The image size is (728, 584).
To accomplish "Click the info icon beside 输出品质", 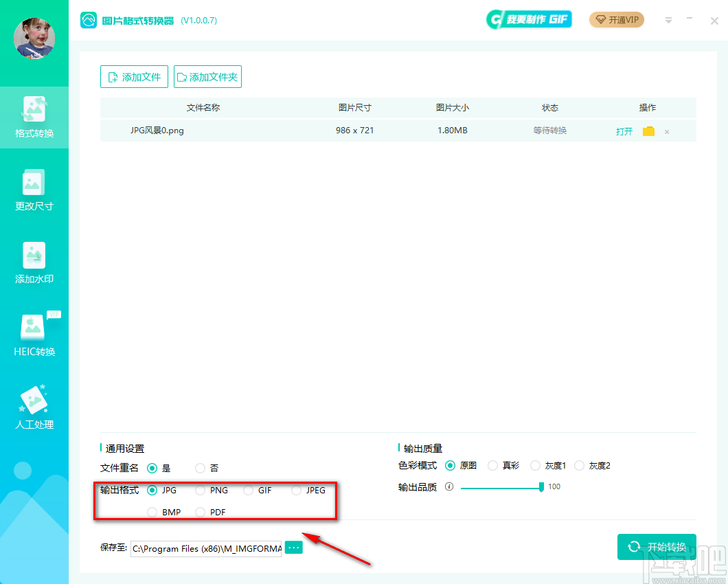I will click(449, 486).
